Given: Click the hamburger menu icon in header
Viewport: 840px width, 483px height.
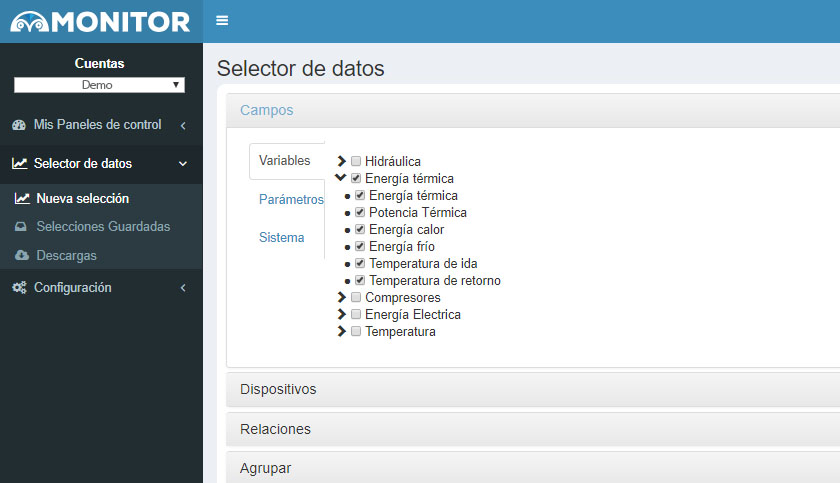Looking at the screenshot, I should [222, 21].
